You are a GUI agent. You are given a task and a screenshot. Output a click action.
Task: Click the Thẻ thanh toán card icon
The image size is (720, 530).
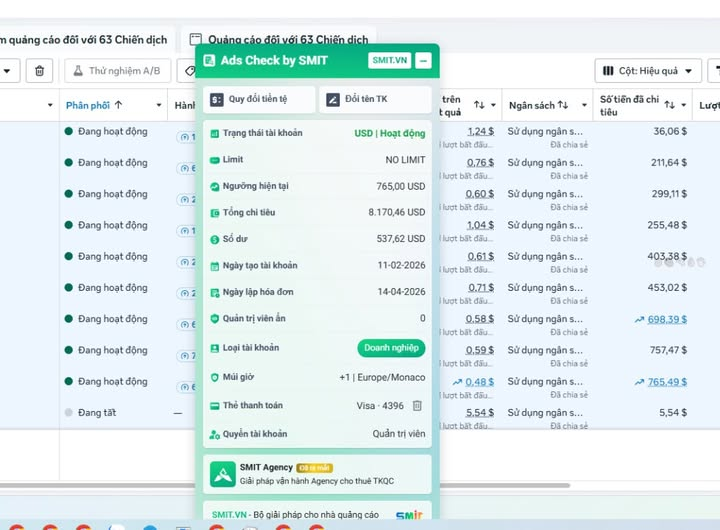point(214,406)
